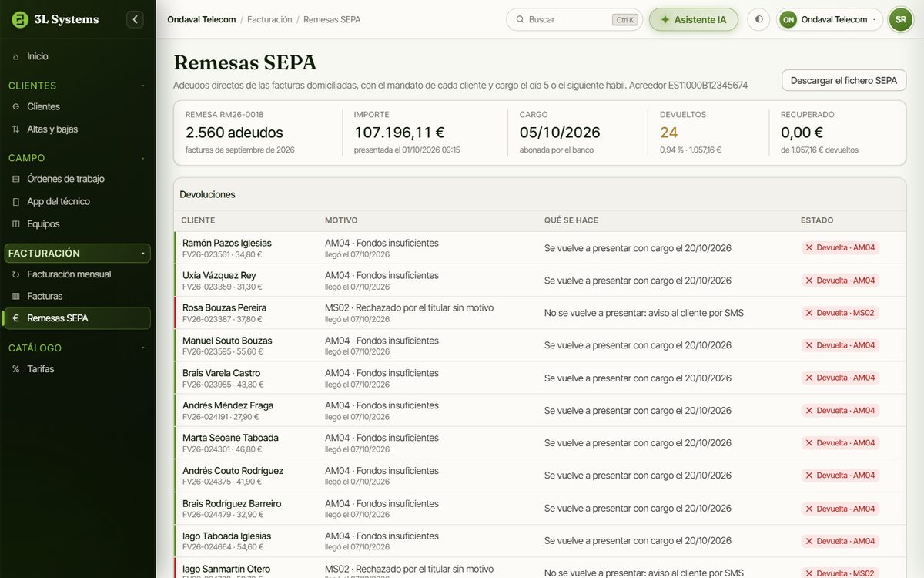
Task: Click the QUÉ SE HACE column header
Action: coord(571,220)
